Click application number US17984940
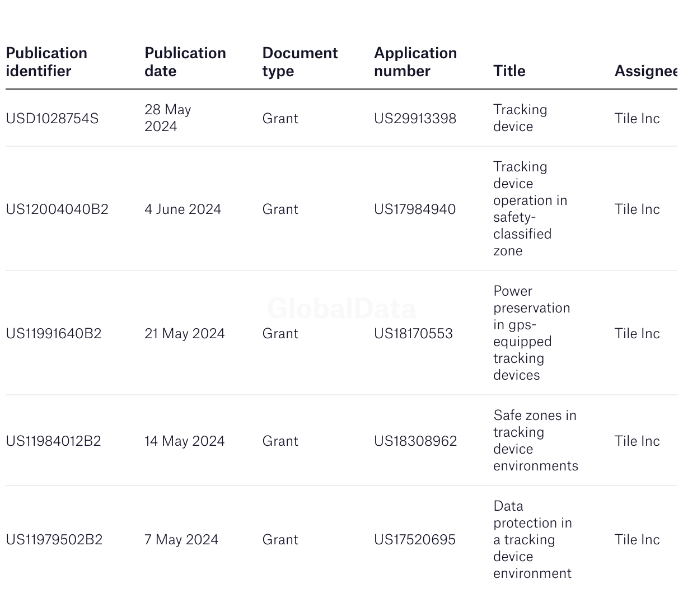 click(x=415, y=209)
